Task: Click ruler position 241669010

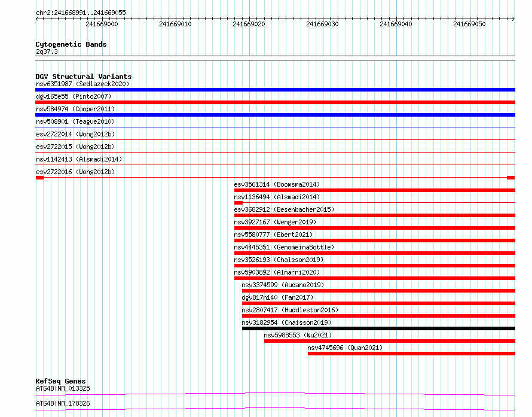Action: (175, 24)
